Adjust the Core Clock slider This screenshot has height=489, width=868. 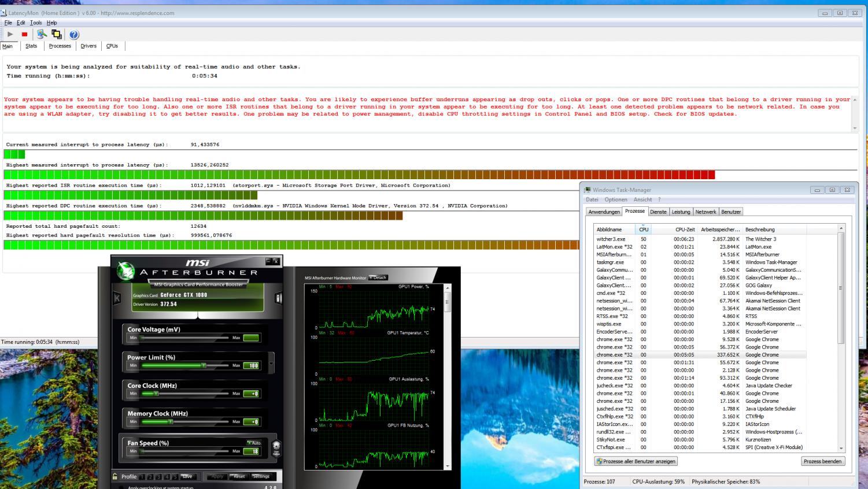coord(184,394)
